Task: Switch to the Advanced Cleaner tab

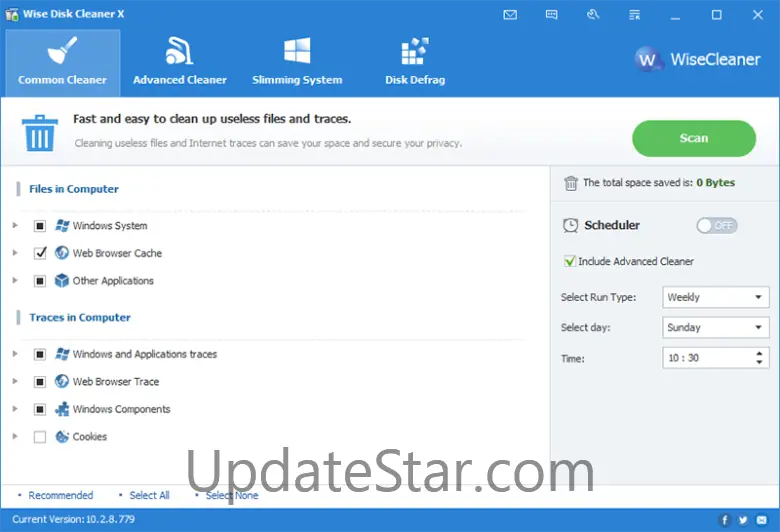Action: coord(180,63)
